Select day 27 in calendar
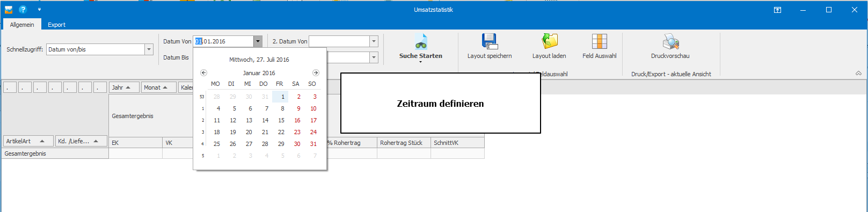The image size is (868, 212). (249, 144)
